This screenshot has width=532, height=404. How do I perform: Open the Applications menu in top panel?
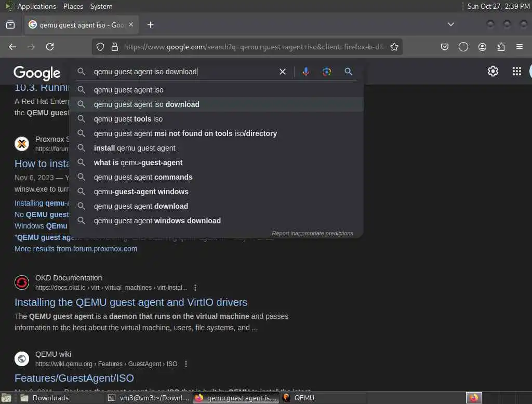coord(37,6)
